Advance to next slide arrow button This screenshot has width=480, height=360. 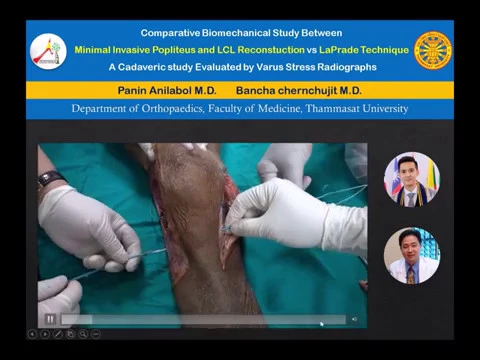coord(45,334)
